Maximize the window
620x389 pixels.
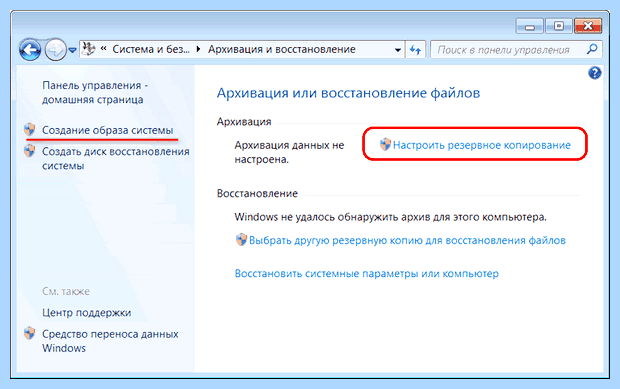coord(559,26)
